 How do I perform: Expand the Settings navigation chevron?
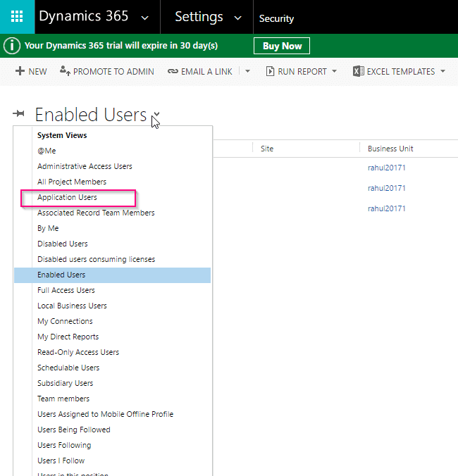[x=238, y=18]
